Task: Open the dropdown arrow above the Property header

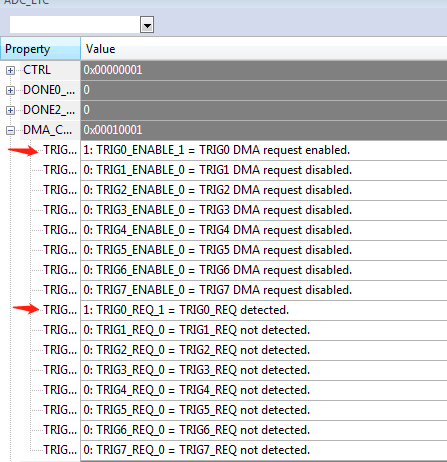Action: 147,25
